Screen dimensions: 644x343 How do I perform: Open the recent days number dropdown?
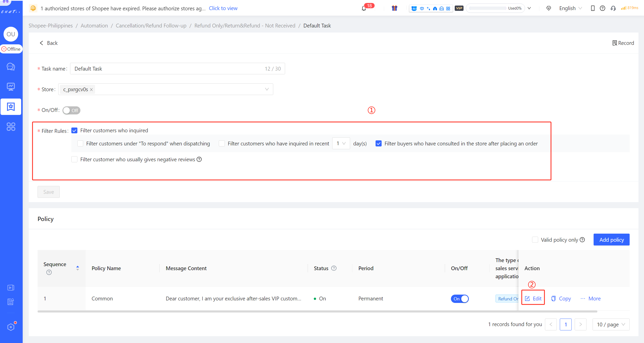pyautogui.click(x=341, y=143)
